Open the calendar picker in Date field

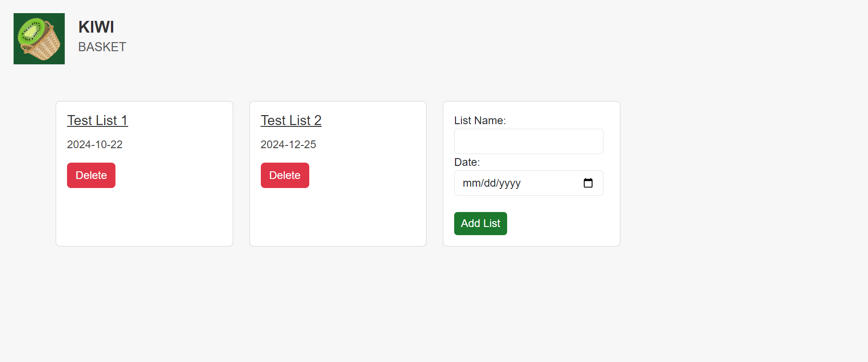pos(588,183)
